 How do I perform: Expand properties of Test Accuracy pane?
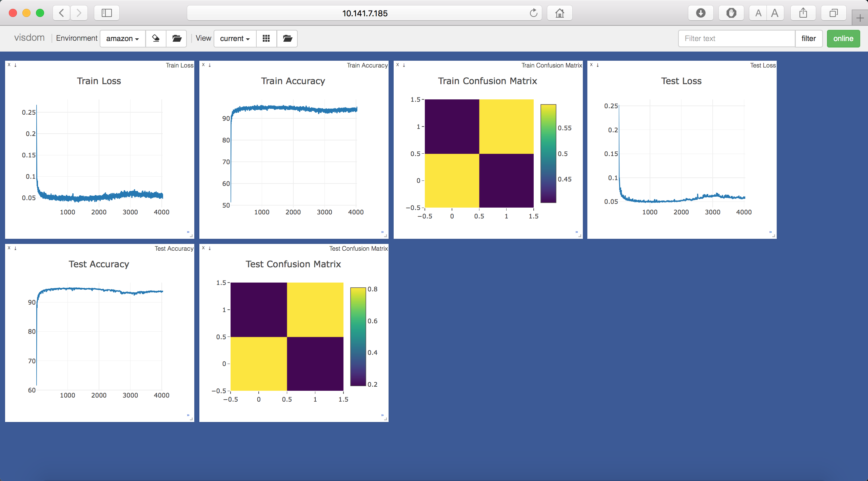(188, 415)
